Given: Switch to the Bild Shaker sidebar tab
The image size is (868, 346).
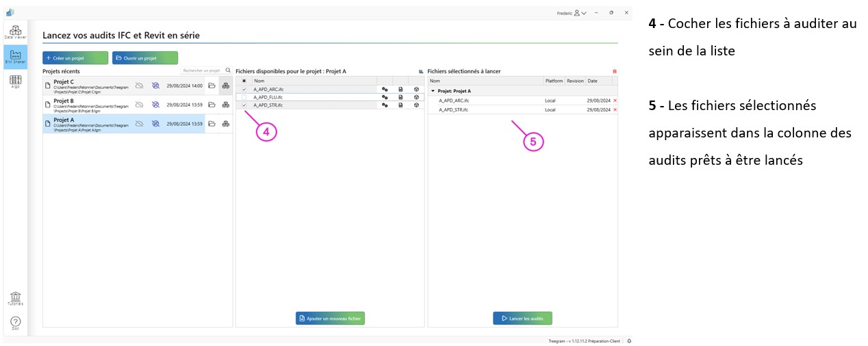Looking at the screenshot, I should (x=15, y=57).
